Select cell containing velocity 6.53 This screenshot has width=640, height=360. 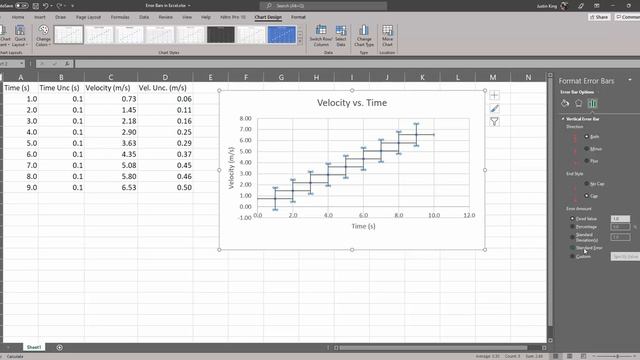pos(111,187)
